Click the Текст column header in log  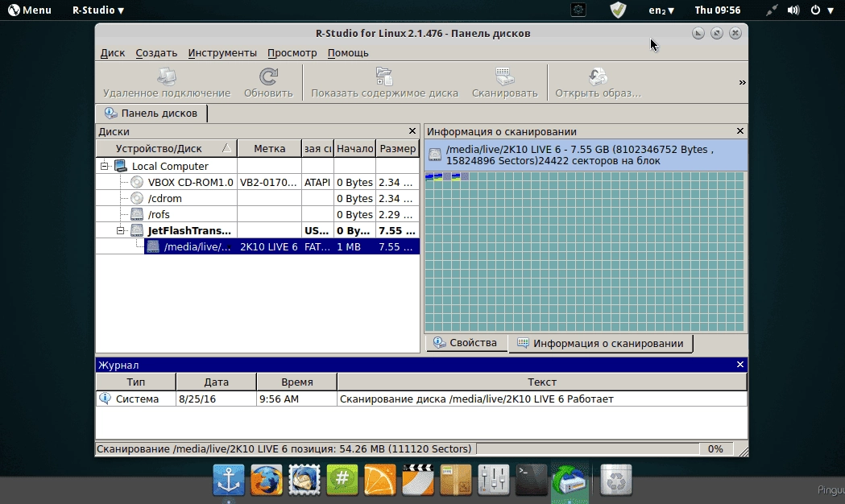(542, 382)
